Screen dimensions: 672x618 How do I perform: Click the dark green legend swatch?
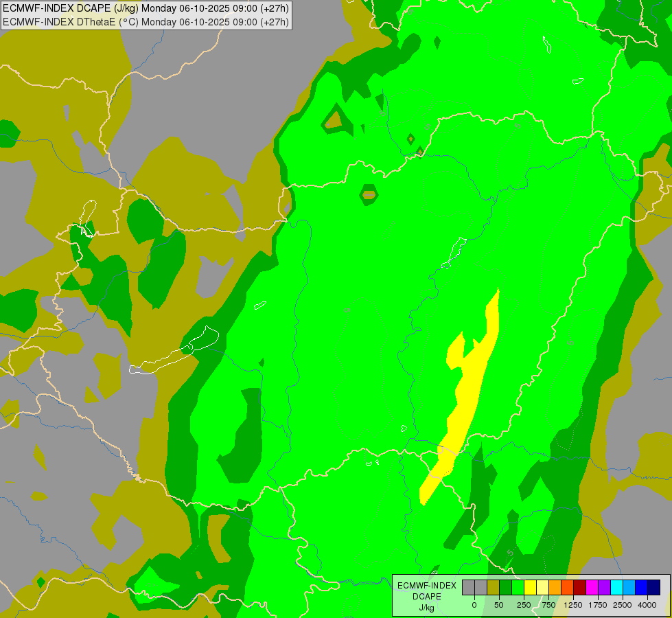coord(505,588)
